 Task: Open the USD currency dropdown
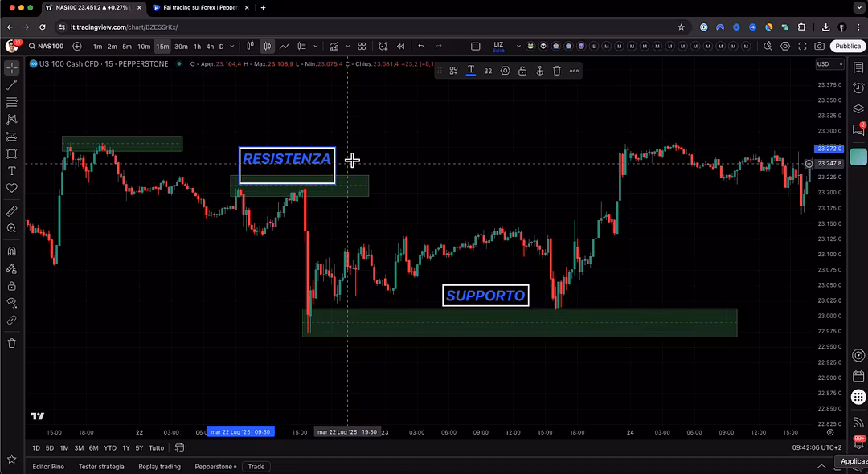coord(829,64)
